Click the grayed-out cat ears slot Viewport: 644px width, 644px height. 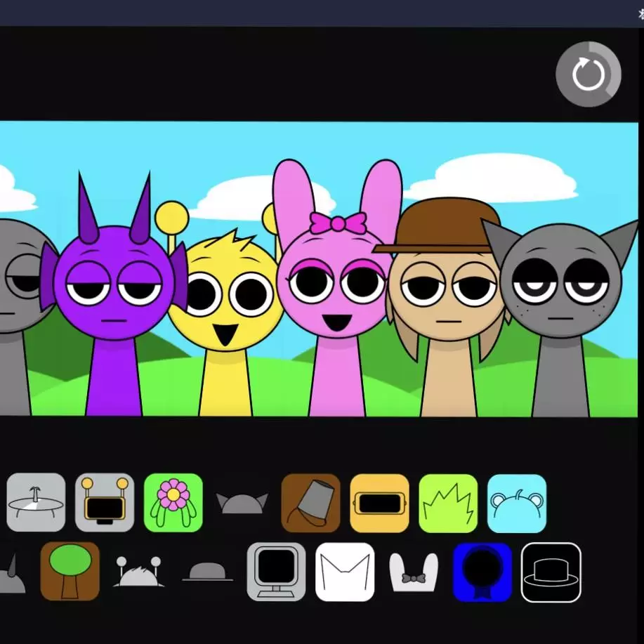click(242, 503)
